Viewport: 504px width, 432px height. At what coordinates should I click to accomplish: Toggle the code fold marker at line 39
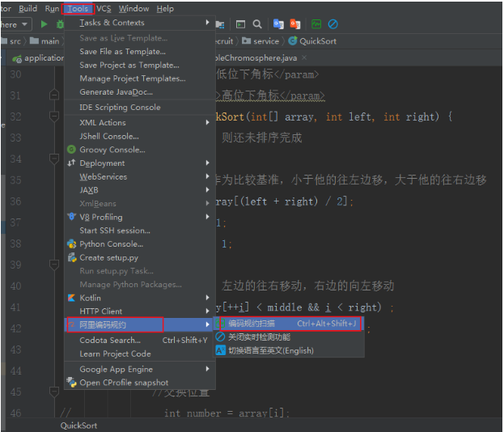54,265
